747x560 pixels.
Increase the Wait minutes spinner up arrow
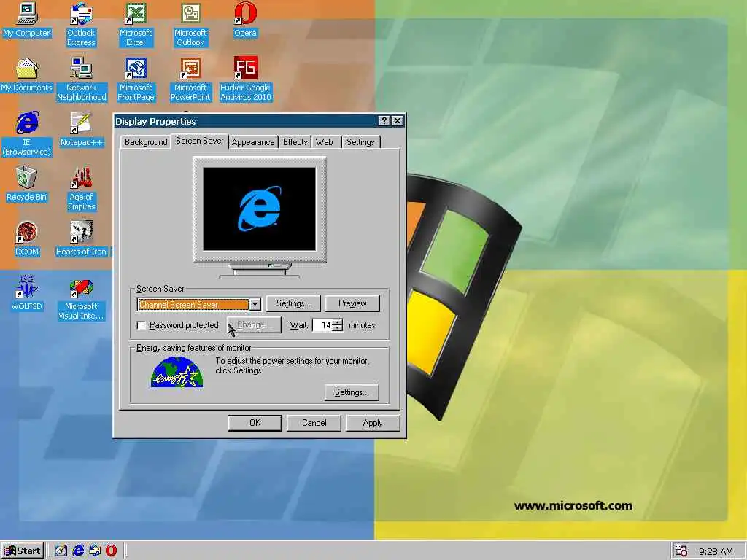[337, 322]
